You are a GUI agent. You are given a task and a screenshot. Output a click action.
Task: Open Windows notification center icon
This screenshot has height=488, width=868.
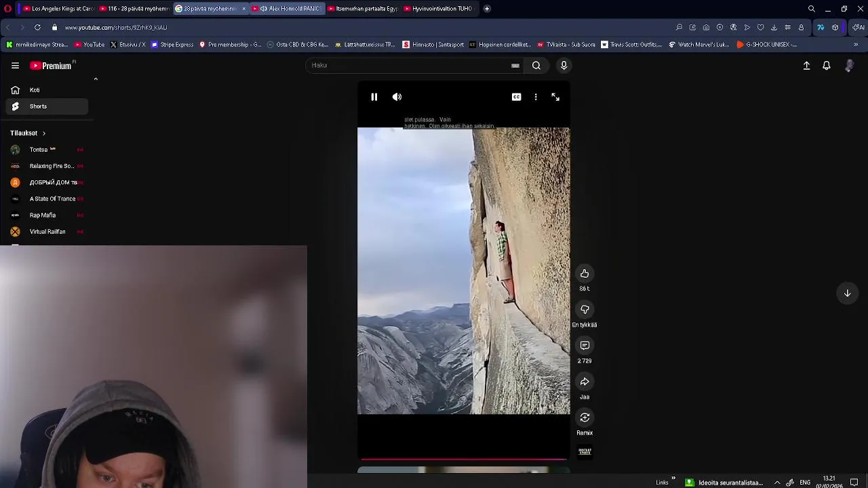854,483
